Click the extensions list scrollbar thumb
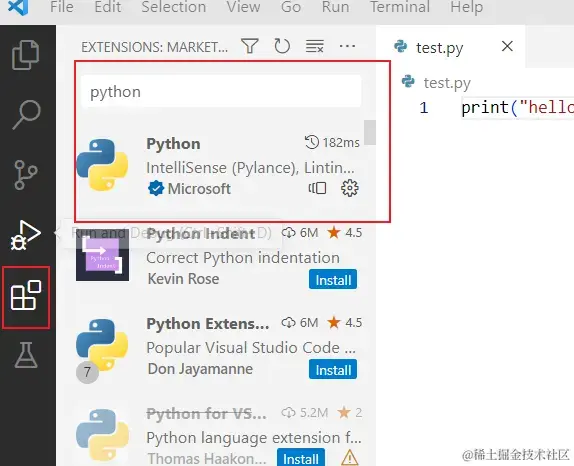Viewport: 574px width, 466px height. [370, 132]
